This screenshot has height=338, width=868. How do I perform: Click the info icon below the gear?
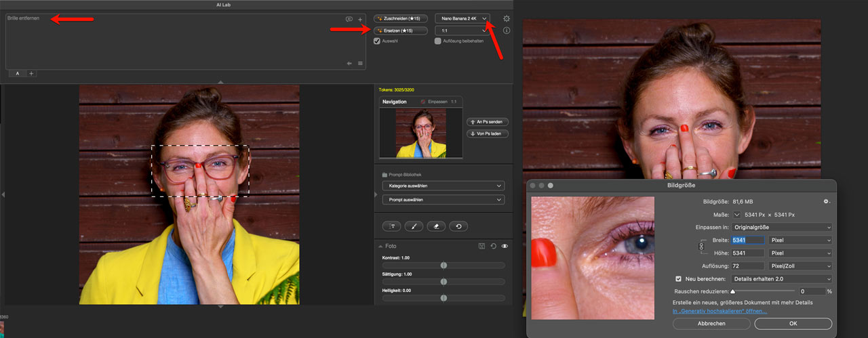(507, 30)
